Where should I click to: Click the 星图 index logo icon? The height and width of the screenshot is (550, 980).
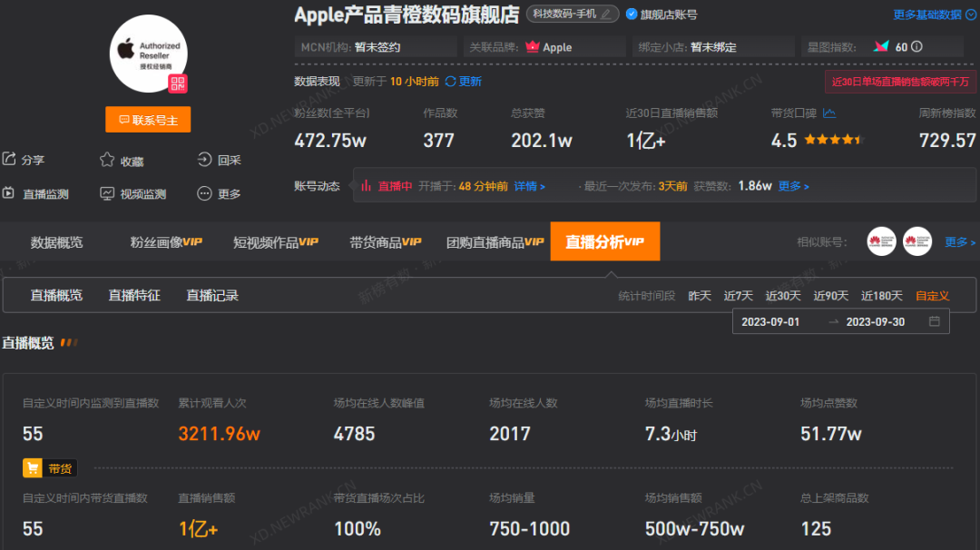click(x=881, y=46)
